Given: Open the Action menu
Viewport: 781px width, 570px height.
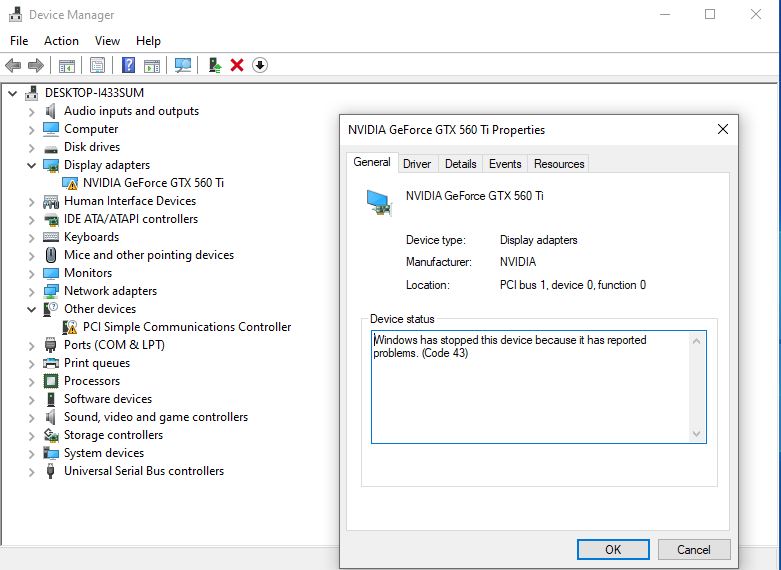Looking at the screenshot, I should (x=61, y=41).
